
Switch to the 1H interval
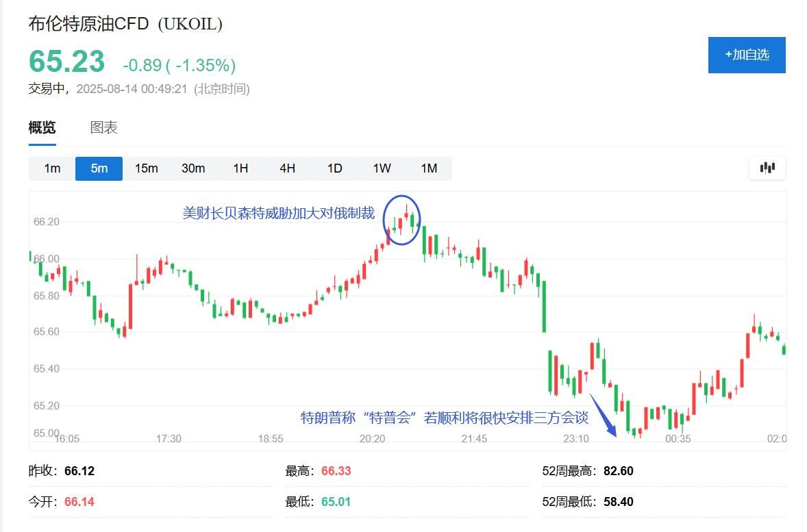click(x=240, y=168)
